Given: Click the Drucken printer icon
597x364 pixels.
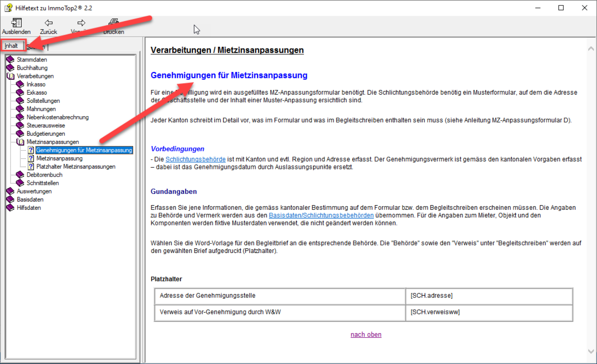Looking at the screenshot, I should click(113, 22).
